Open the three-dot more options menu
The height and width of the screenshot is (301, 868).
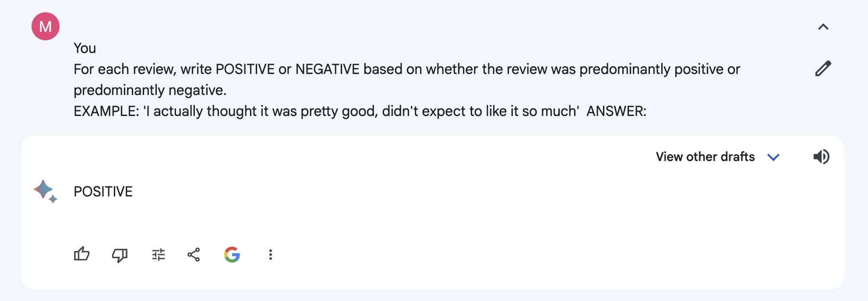coord(271,255)
